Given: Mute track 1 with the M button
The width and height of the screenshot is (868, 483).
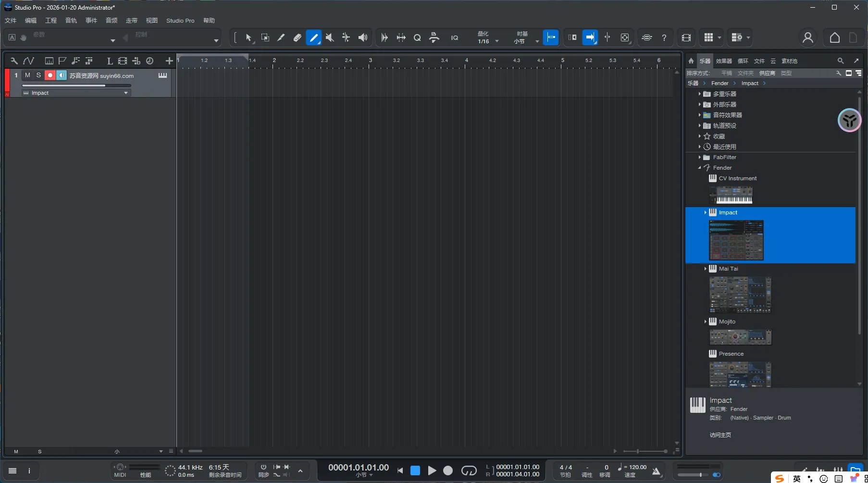Looking at the screenshot, I should click(x=27, y=75).
